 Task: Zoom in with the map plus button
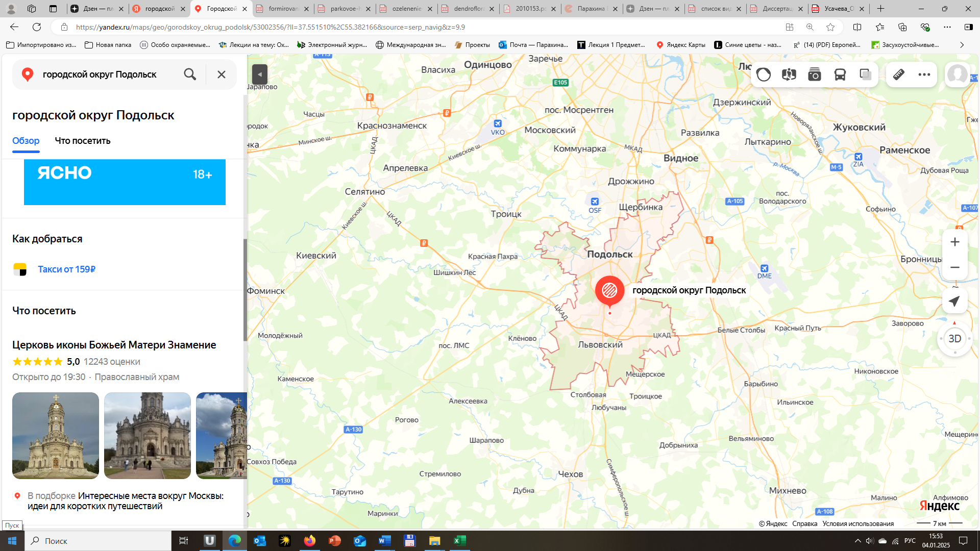point(955,242)
